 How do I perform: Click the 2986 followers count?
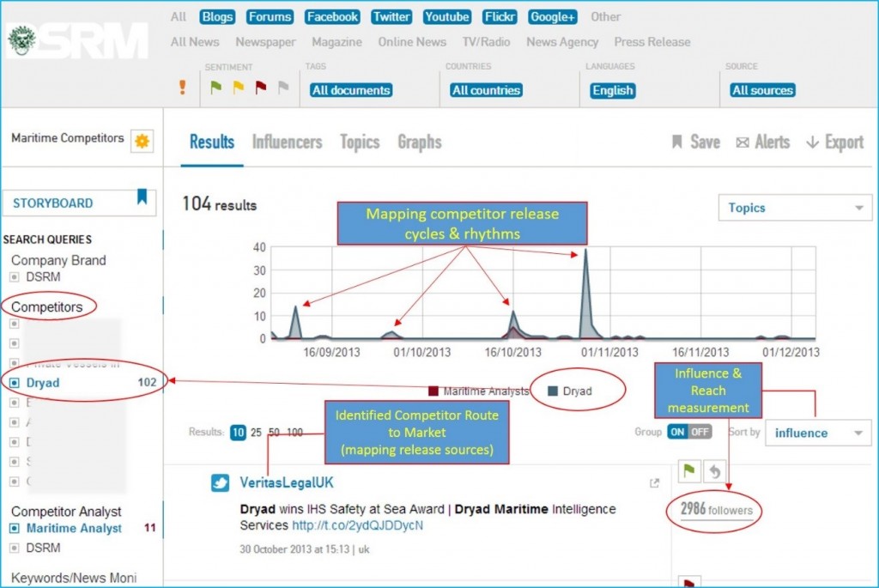coord(717,510)
